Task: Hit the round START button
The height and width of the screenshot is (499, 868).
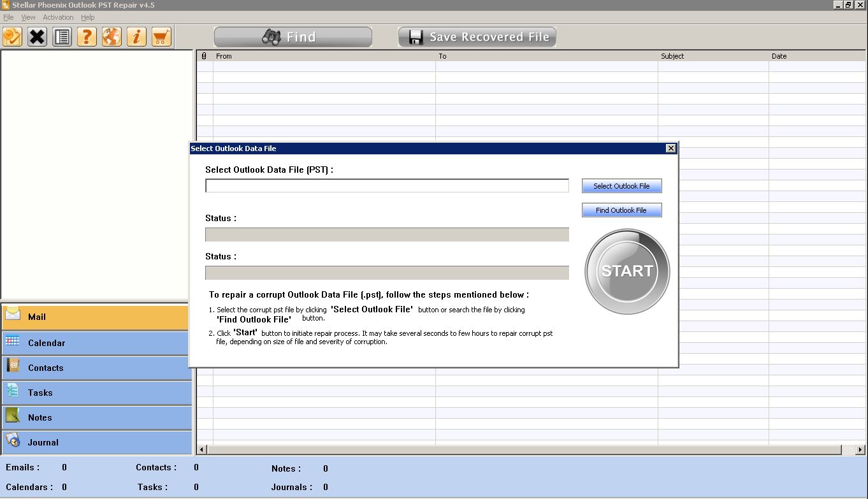Action: 627,271
